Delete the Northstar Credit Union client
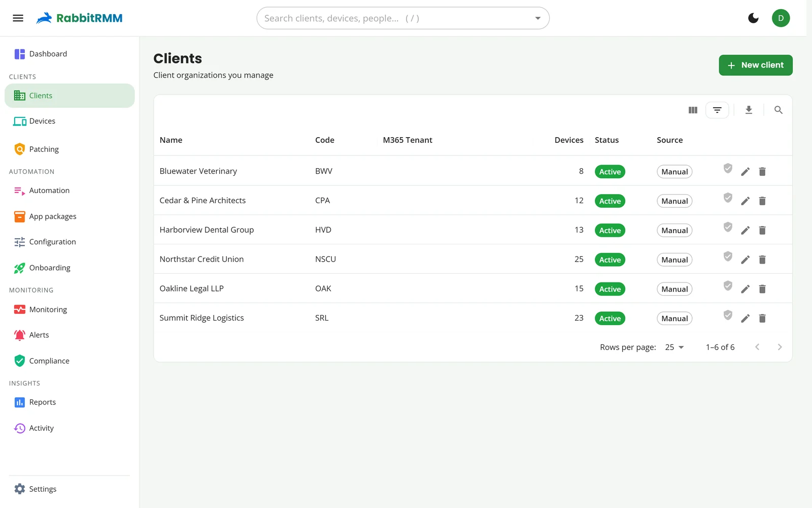 762,260
